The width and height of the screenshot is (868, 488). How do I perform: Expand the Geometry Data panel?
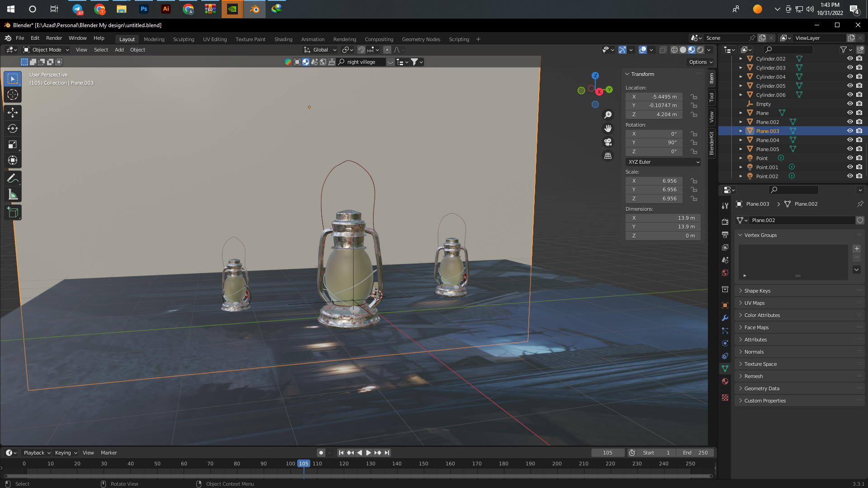click(799, 389)
